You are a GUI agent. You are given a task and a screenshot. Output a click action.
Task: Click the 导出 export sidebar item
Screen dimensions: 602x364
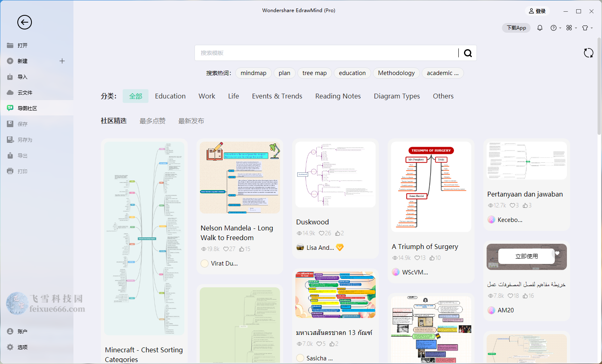click(x=37, y=155)
